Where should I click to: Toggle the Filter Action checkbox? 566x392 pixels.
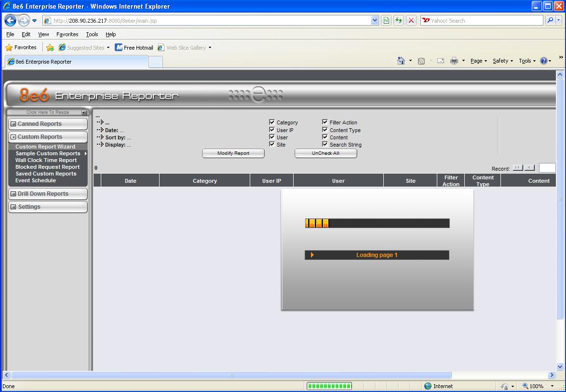325,122
